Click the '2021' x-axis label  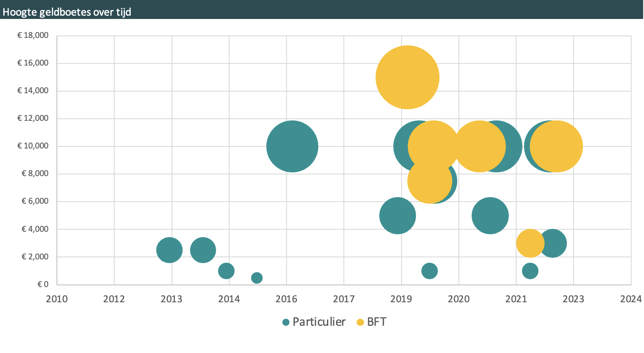[x=516, y=299]
